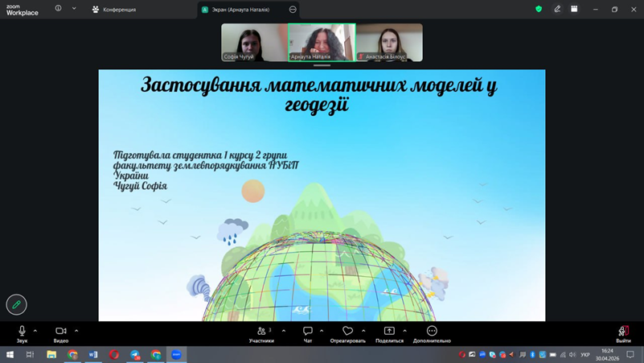Open Отреагировать reactions
Screen dimensions: 644x363
coord(347,334)
